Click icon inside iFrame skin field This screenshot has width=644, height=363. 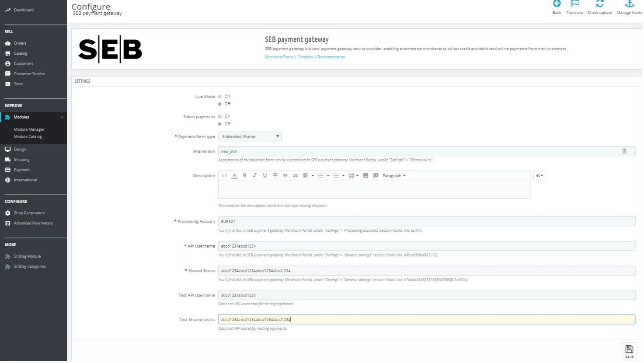click(x=624, y=151)
